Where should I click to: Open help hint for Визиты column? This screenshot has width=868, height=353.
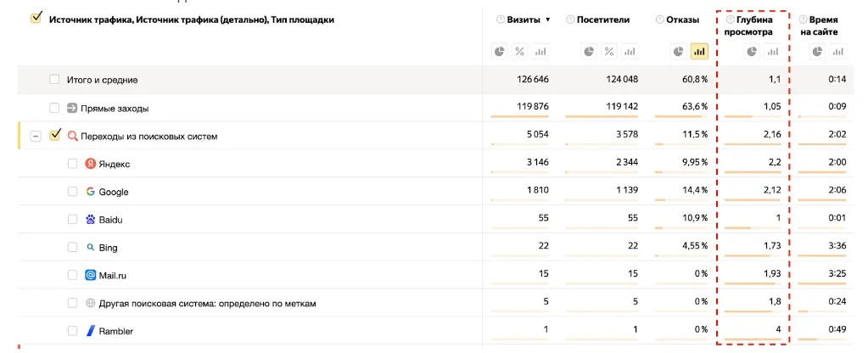click(501, 20)
